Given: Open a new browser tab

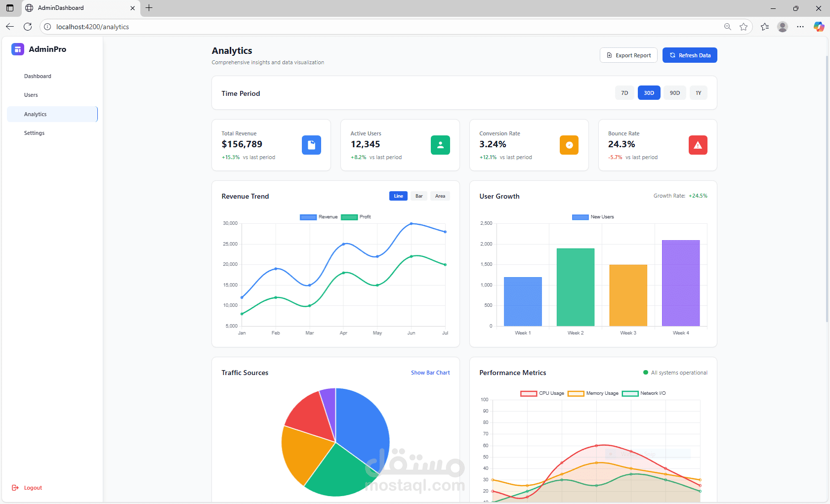Looking at the screenshot, I should (x=149, y=8).
